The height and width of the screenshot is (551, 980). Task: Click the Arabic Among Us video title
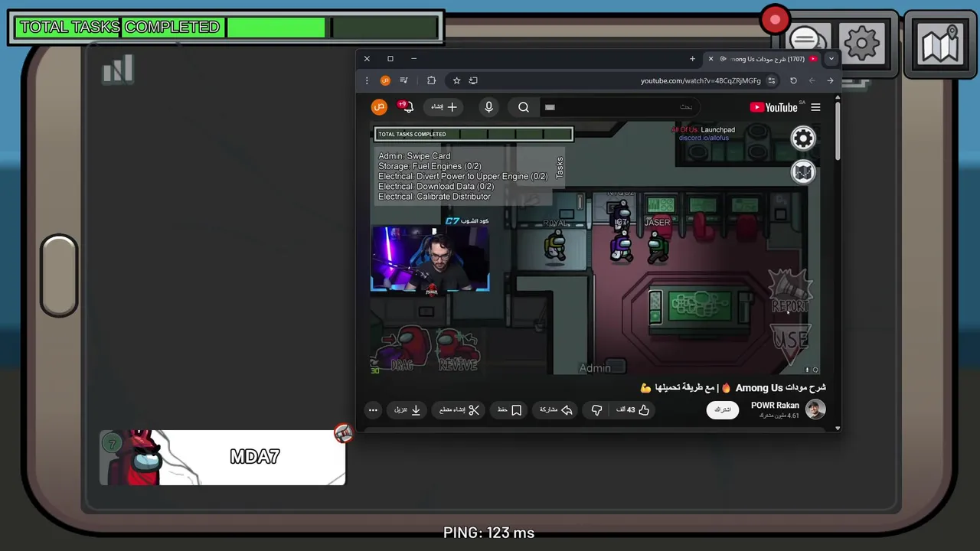tap(733, 388)
